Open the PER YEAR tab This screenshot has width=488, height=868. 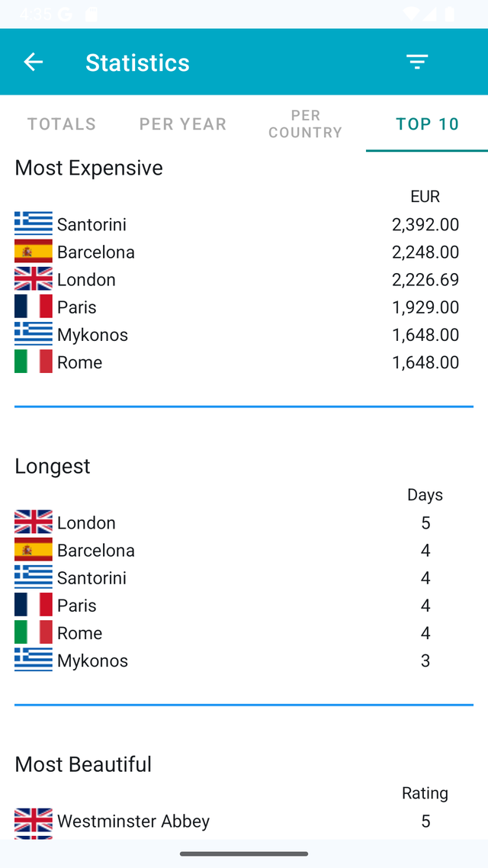[x=183, y=124]
